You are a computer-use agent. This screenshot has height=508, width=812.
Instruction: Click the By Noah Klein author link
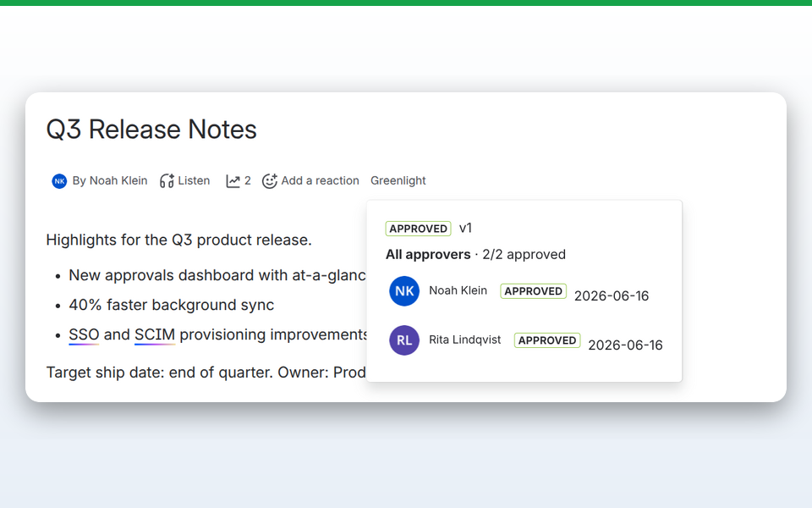tap(110, 180)
